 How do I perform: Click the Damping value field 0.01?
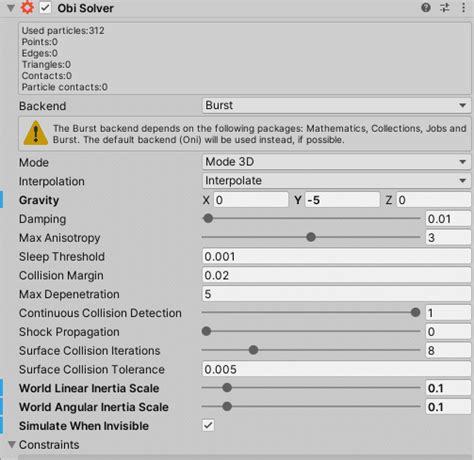pos(448,219)
